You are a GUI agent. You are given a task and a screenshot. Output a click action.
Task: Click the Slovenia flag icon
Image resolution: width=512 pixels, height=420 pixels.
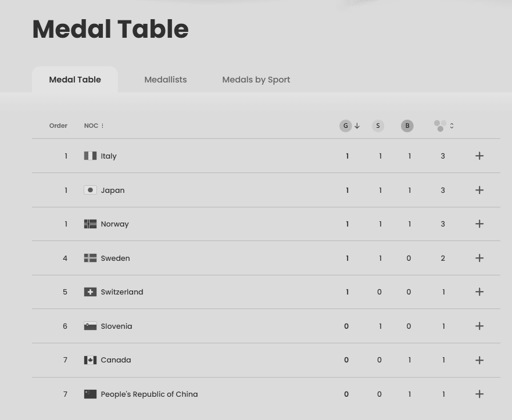90,326
